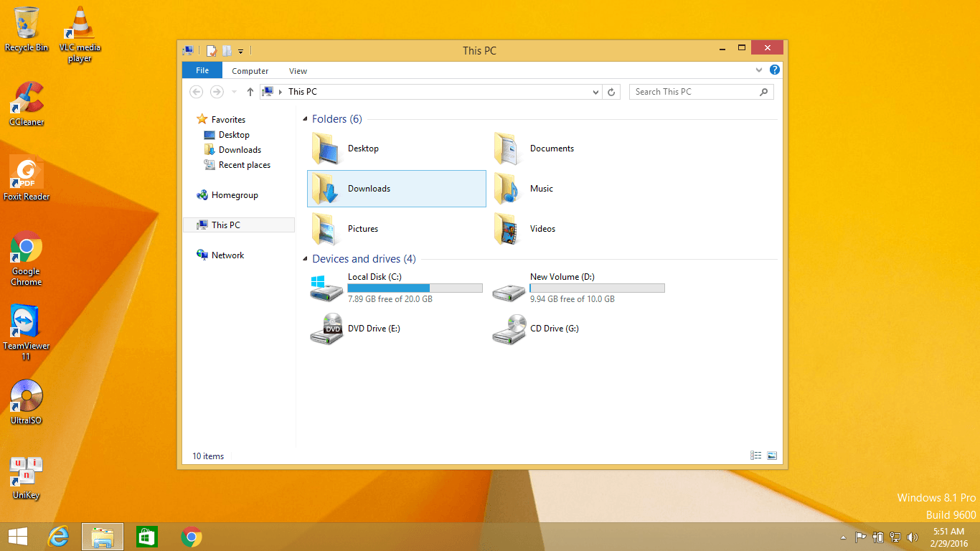This screenshot has width=980, height=551.
Task: Select the Pictures folder
Action: [x=345, y=229]
